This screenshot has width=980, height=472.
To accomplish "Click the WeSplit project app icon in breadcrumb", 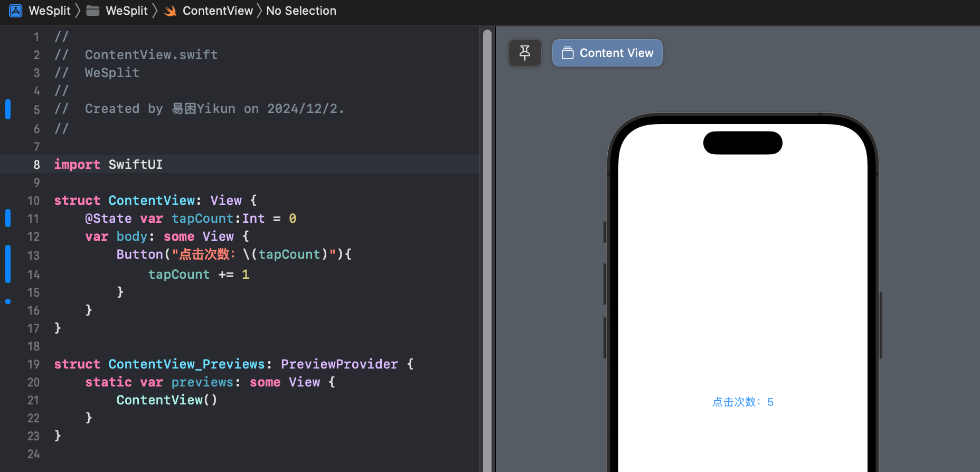I will pos(16,11).
